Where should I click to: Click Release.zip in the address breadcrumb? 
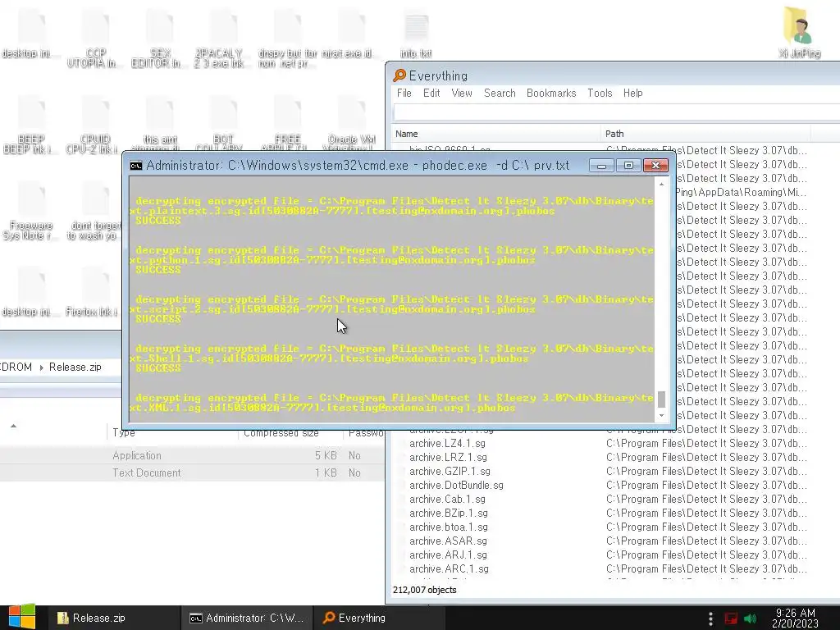pyautogui.click(x=75, y=367)
